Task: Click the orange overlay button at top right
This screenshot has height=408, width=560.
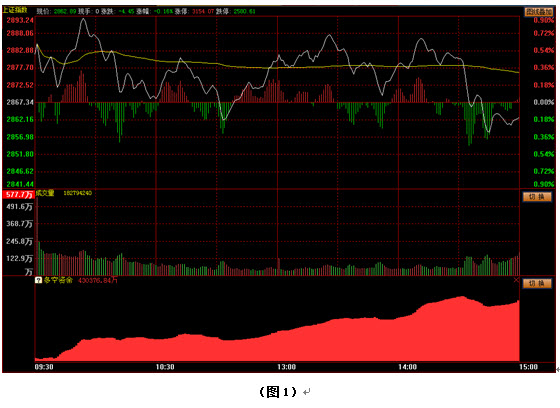Action: click(x=538, y=12)
